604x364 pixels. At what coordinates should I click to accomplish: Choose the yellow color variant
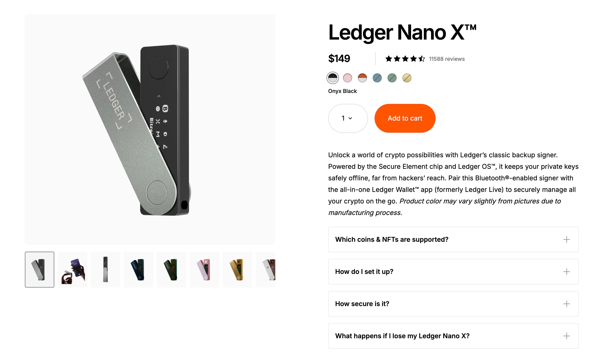click(407, 78)
